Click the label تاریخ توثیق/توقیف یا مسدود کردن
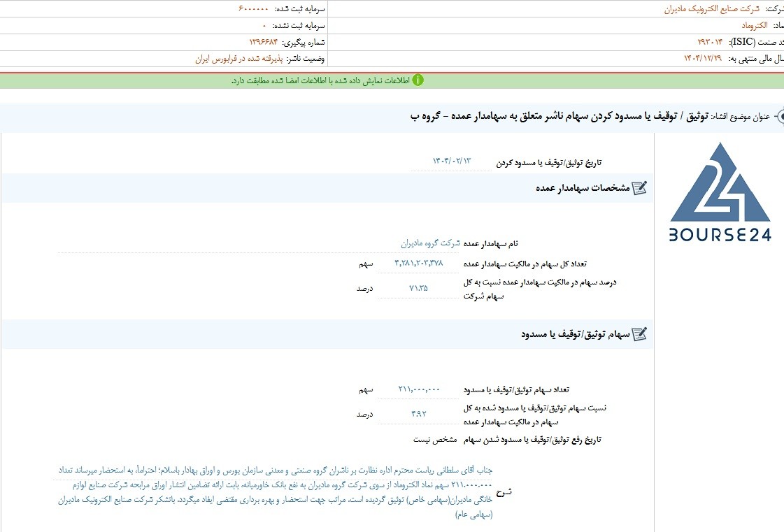Image resolution: width=784 pixels, height=532 pixels. coord(549,163)
